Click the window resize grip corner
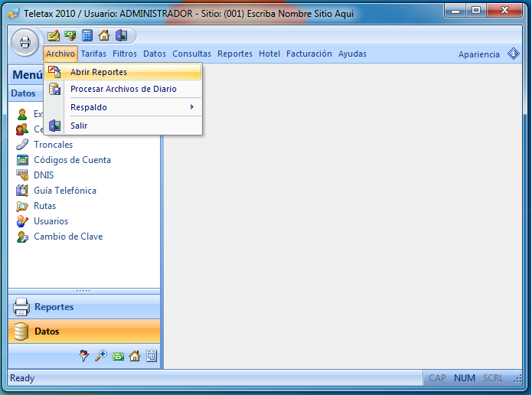Screen dimensions: 532x395 pos(517,379)
